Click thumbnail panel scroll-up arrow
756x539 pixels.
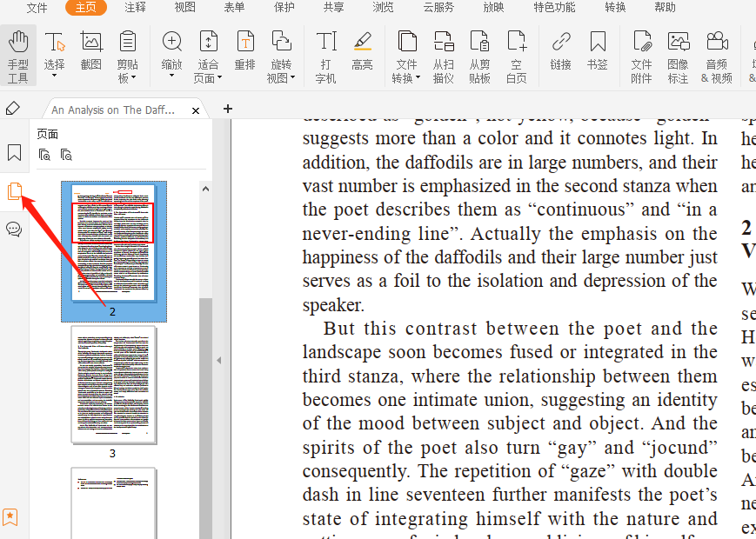(x=206, y=189)
